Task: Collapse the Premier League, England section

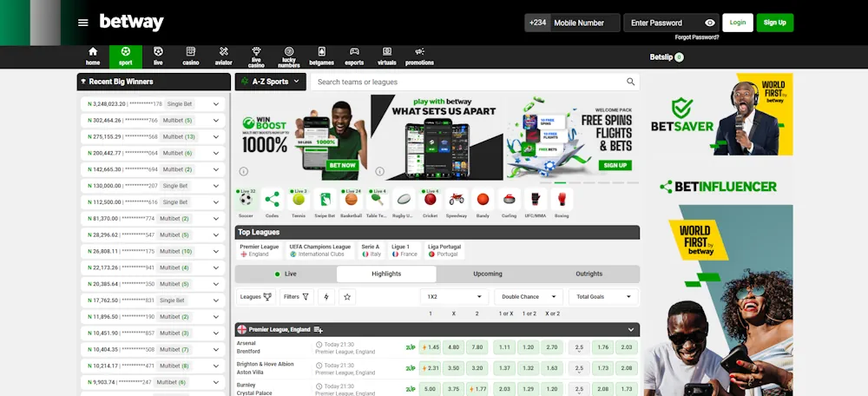Action: pos(630,329)
